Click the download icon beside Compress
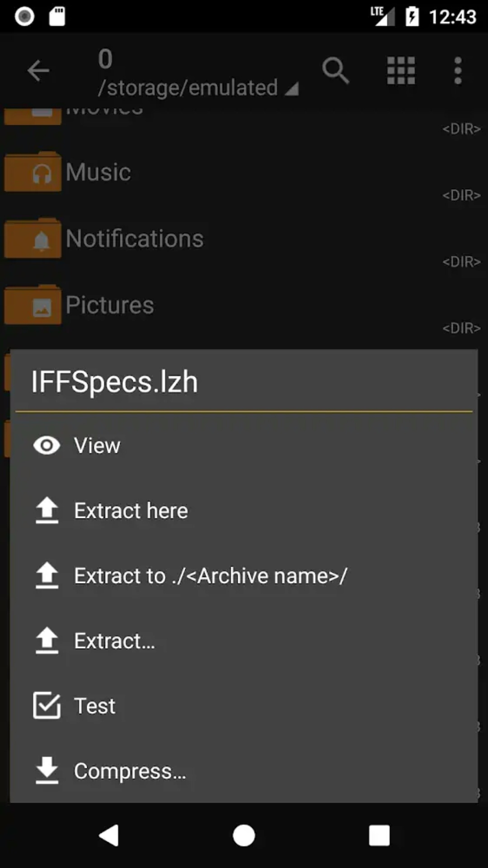 coord(47,771)
